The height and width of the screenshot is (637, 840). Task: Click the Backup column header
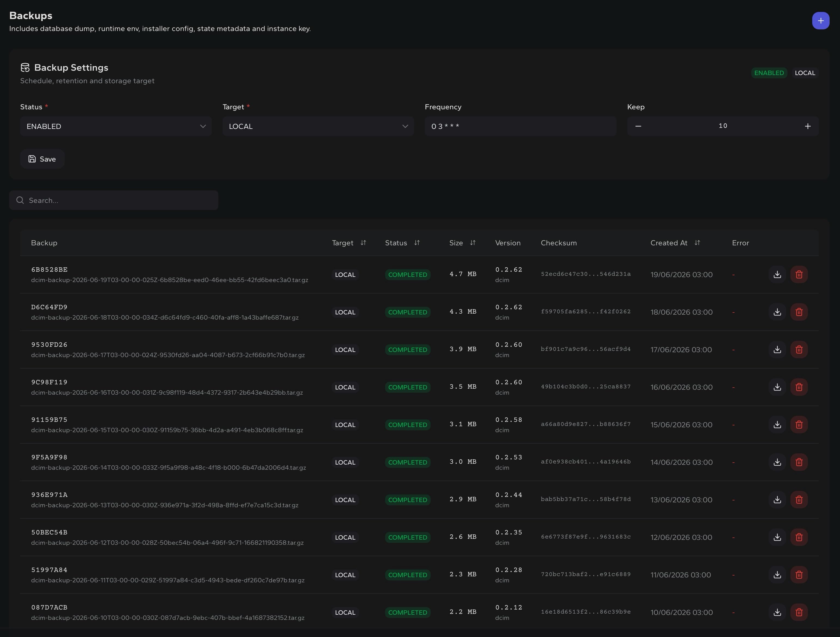(44, 243)
